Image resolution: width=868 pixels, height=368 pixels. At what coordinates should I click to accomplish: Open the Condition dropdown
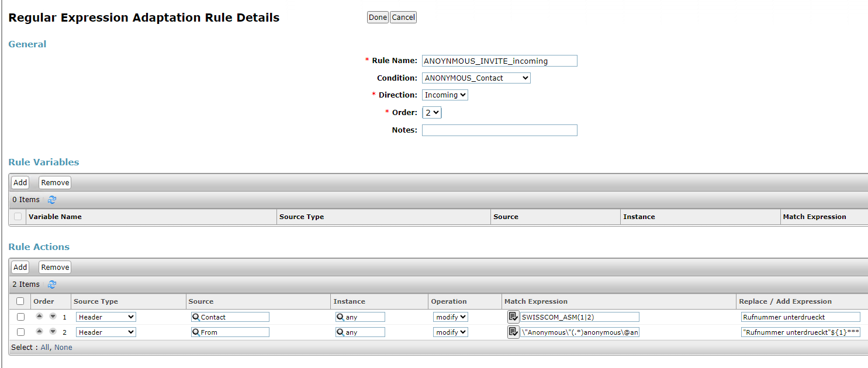point(476,78)
